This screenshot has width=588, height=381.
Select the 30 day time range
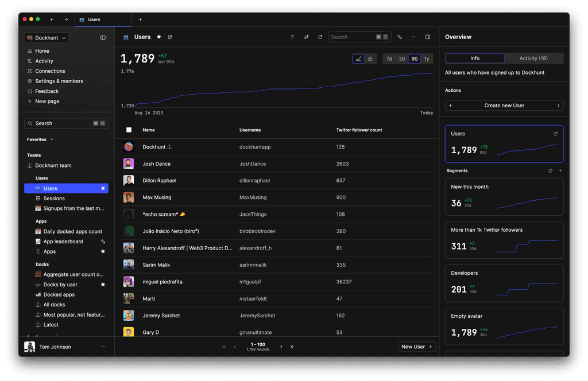click(x=401, y=59)
